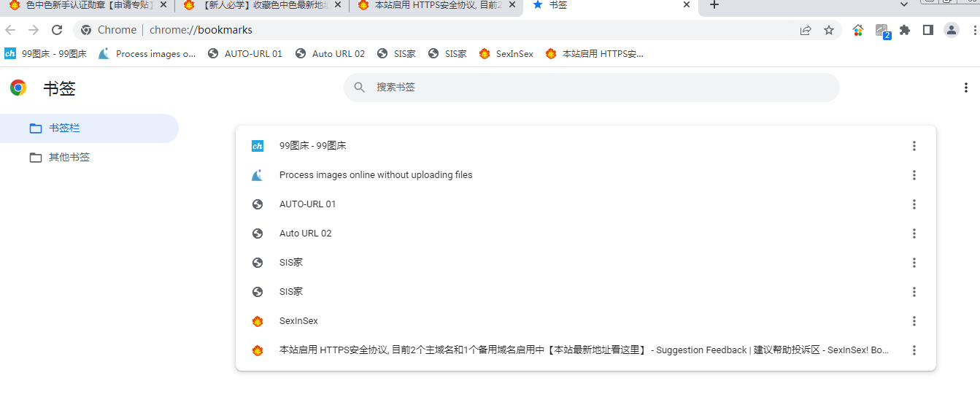This screenshot has height=397, width=980.
Task: Select the AUTO-URL 01 list row
Action: point(586,204)
